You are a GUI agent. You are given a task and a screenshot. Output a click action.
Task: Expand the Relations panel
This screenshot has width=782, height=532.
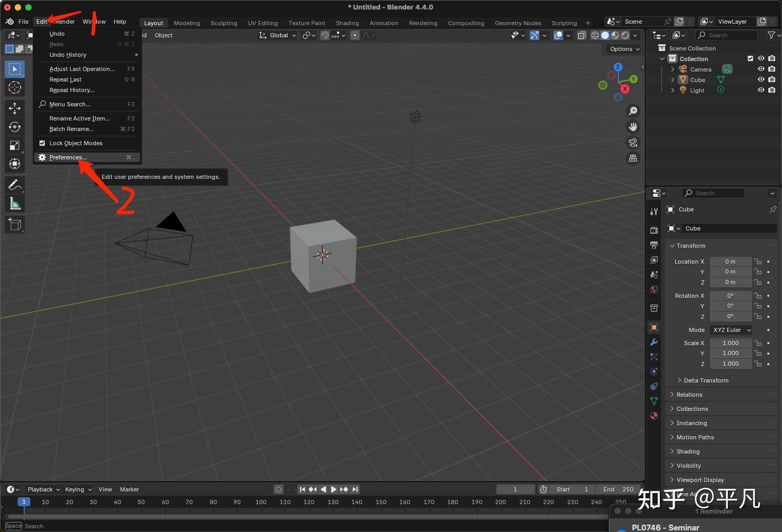point(689,395)
